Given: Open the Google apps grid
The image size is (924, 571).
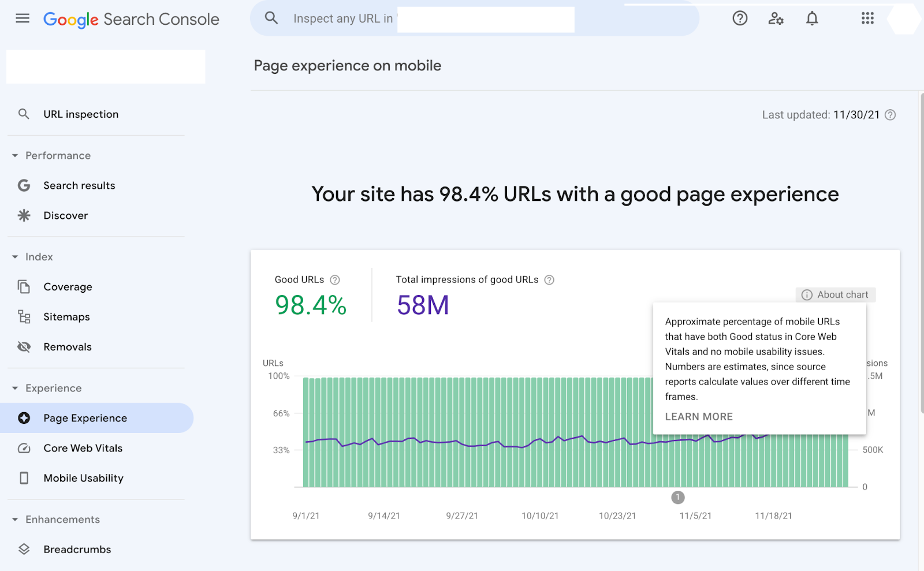Looking at the screenshot, I should (867, 18).
